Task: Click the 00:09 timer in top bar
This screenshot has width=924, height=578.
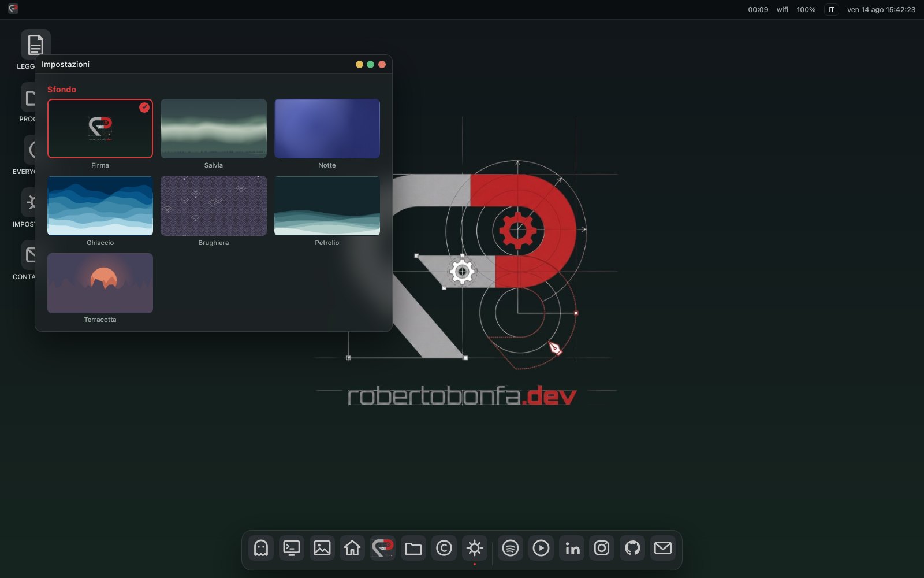Action: [x=758, y=9]
